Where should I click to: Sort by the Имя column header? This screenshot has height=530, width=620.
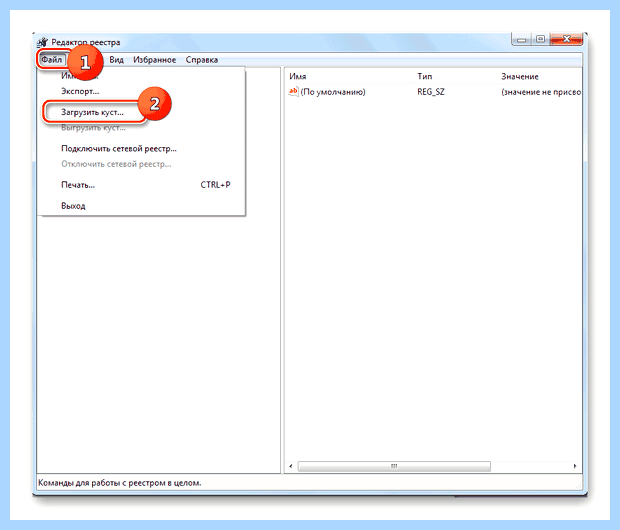click(298, 76)
